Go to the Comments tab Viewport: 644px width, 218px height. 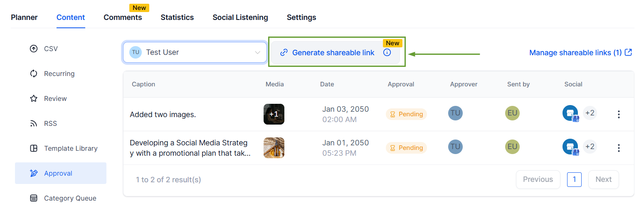click(x=123, y=17)
